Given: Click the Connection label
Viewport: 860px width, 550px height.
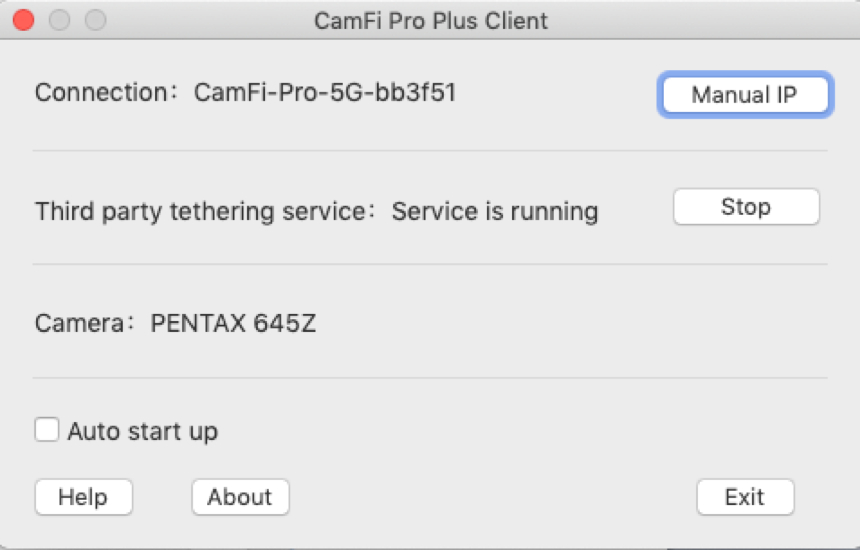Looking at the screenshot, I should point(106,92).
